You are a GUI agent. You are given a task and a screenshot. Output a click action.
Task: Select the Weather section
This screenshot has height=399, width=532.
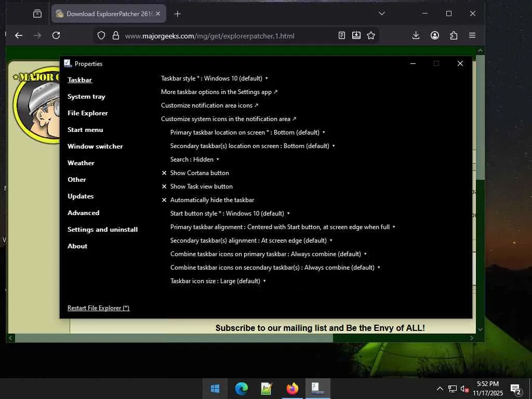[81, 163]
